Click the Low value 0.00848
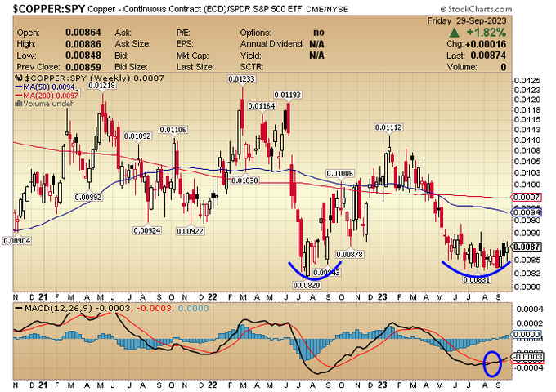 pyautogui.click(x=83, y=56)
